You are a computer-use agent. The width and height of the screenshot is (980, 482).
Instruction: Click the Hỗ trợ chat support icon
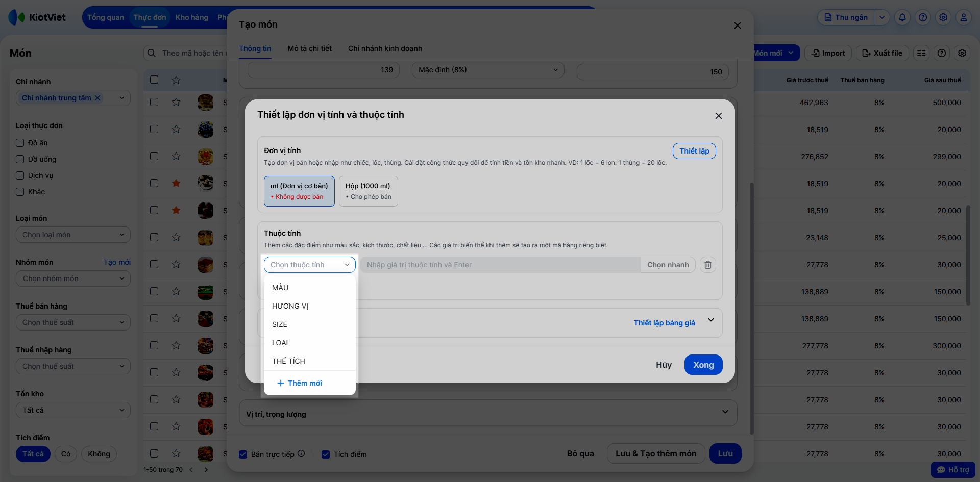952,470
